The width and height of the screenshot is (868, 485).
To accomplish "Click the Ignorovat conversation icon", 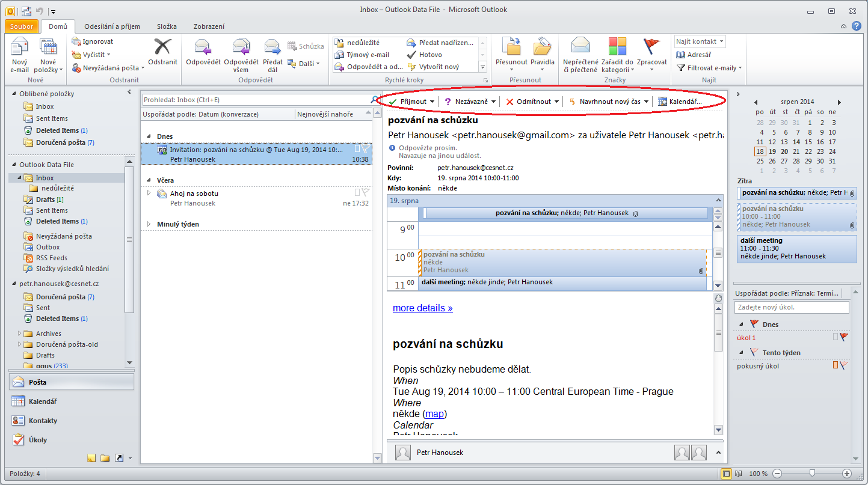I will (76, 41).
